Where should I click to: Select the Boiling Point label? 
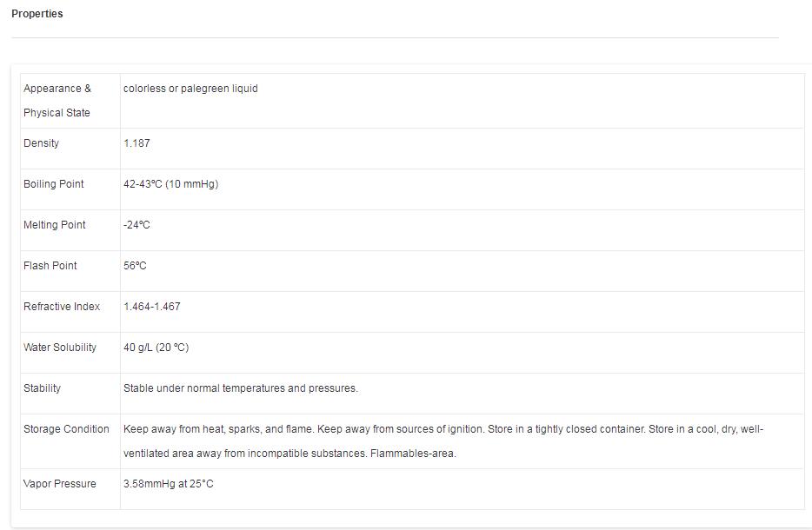(x=53, y=184)
